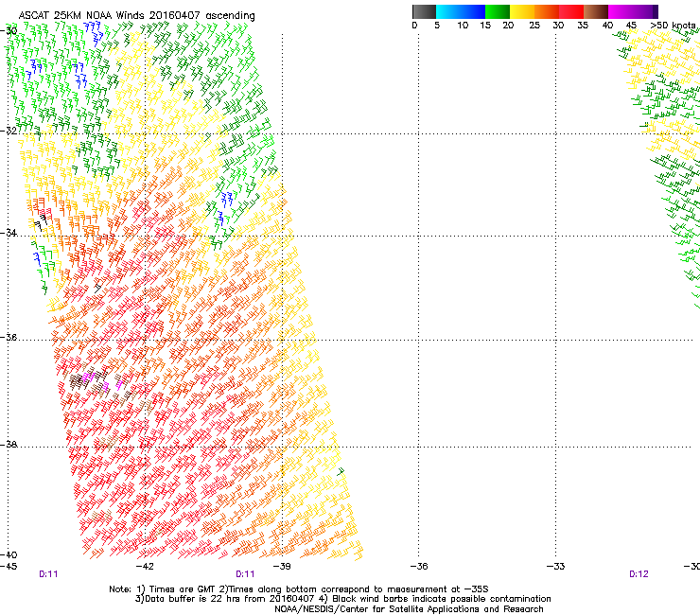Click the '10' label under the color bar
Screen dimensions: 700x615
[x=463, y=26]
